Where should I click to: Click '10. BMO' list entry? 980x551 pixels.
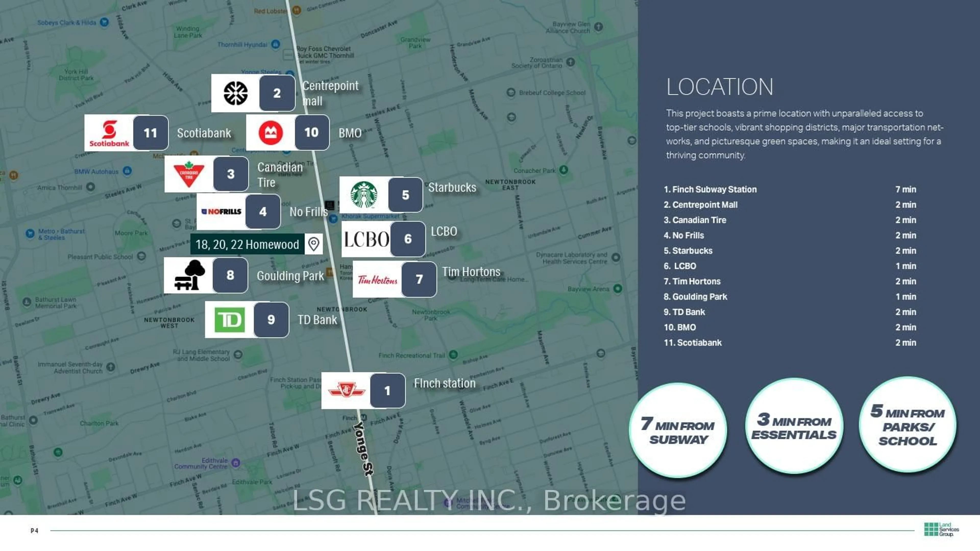click(x=680, y=327)
